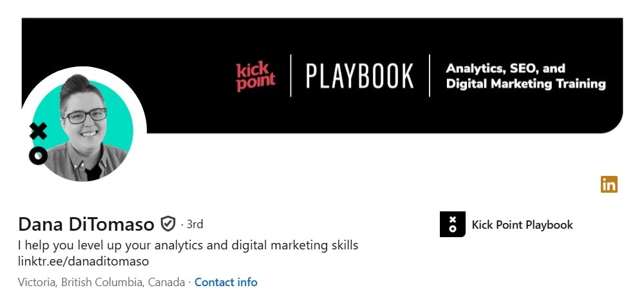Click the vertical divider after PLAYBOOK in banner

coord(430,75)
